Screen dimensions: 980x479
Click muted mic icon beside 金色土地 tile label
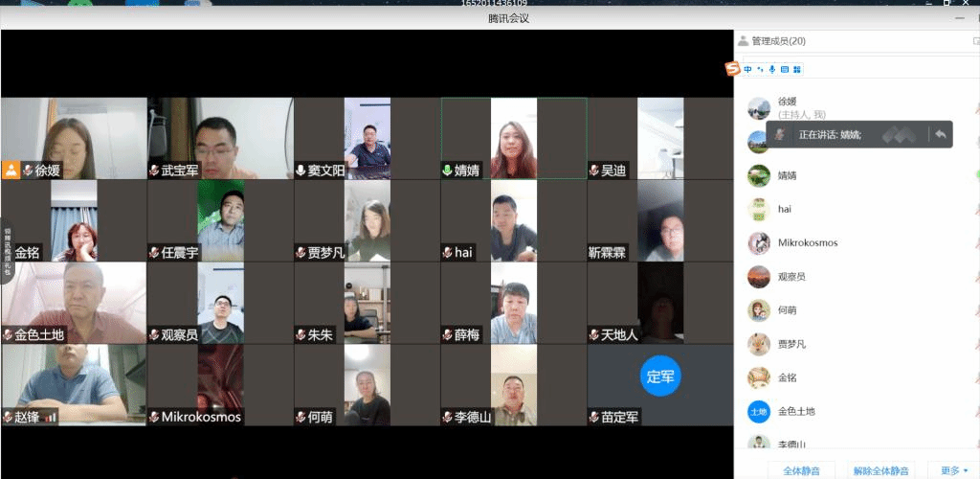coord(8,335)
